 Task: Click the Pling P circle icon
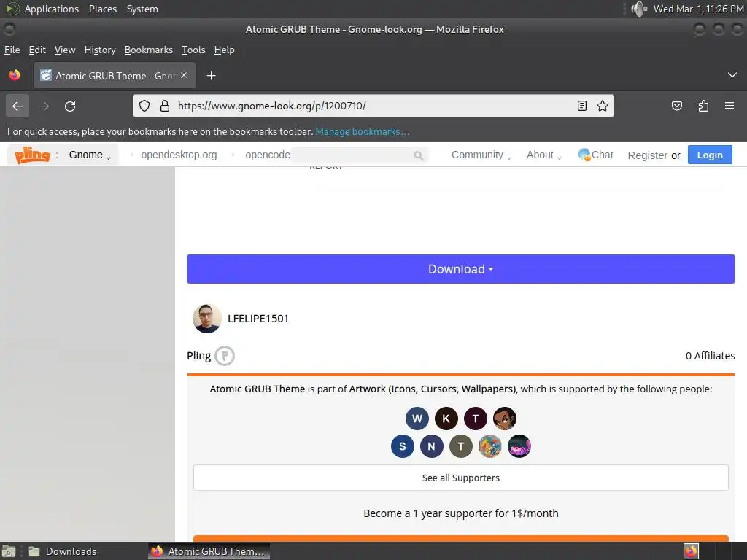point(225,356)
